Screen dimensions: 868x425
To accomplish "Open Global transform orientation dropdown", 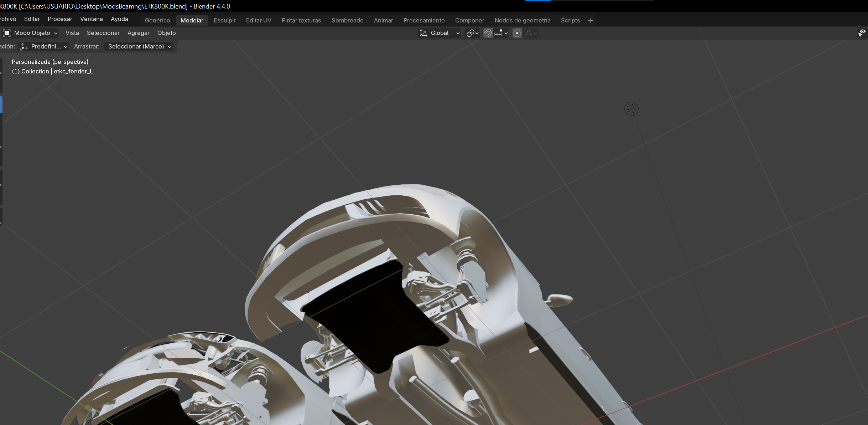I will point(440,33).
